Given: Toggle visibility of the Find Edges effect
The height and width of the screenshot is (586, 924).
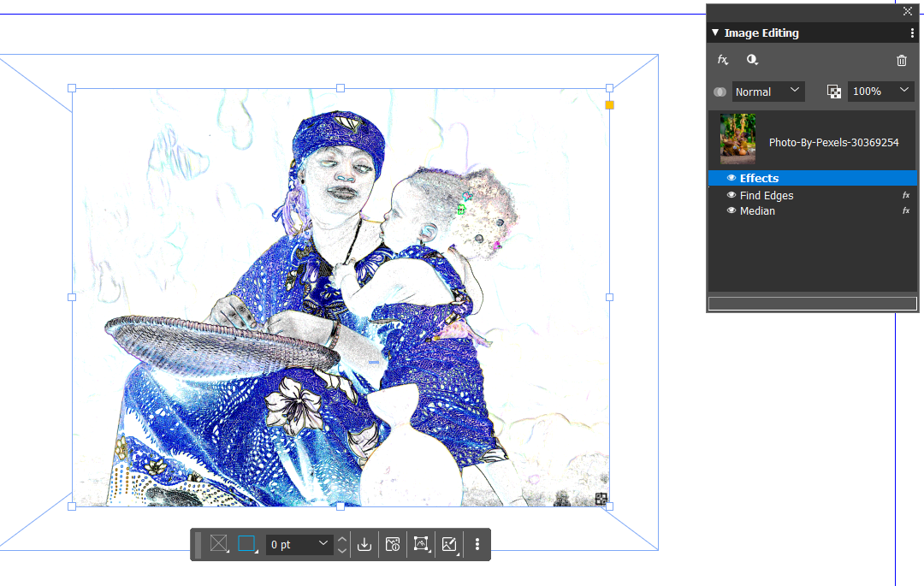Looking at the screenshot, I should [x=732, y=195].
